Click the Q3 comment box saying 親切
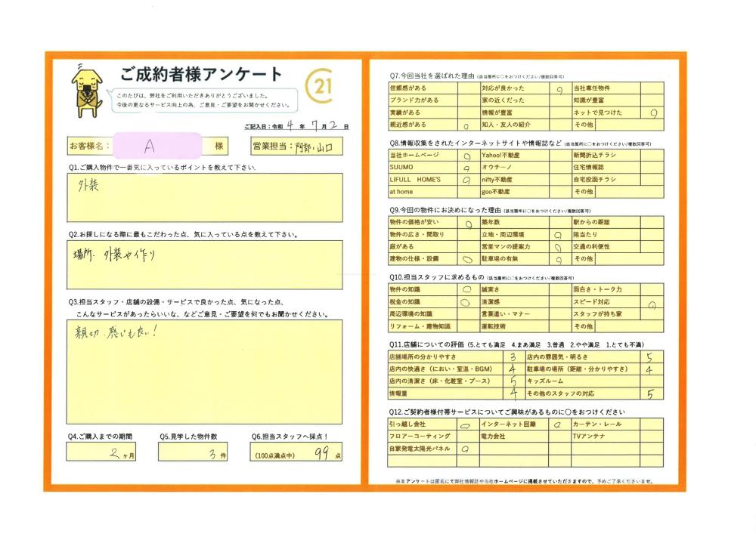Image resolution: width=756 pixels, height=534 pixels. tap(204, 360)
